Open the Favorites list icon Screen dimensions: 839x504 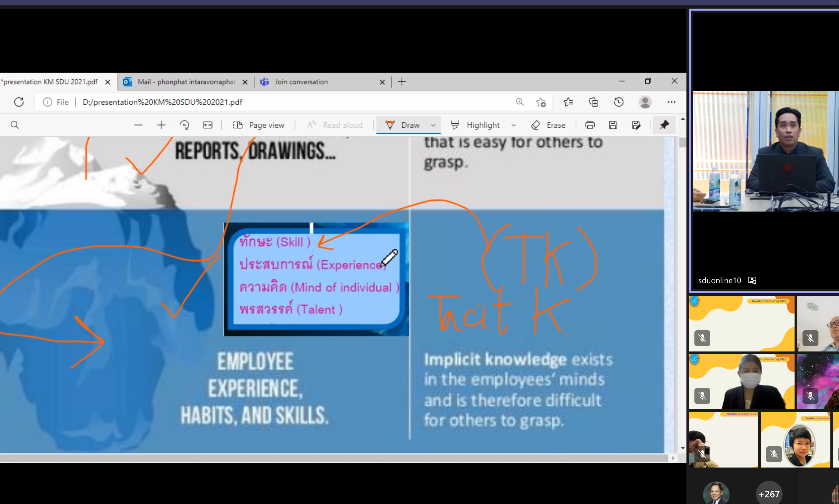click(568, 102)
